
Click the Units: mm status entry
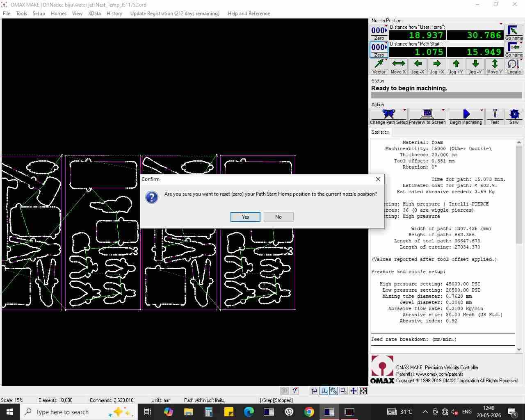click(x=161, y=400)
